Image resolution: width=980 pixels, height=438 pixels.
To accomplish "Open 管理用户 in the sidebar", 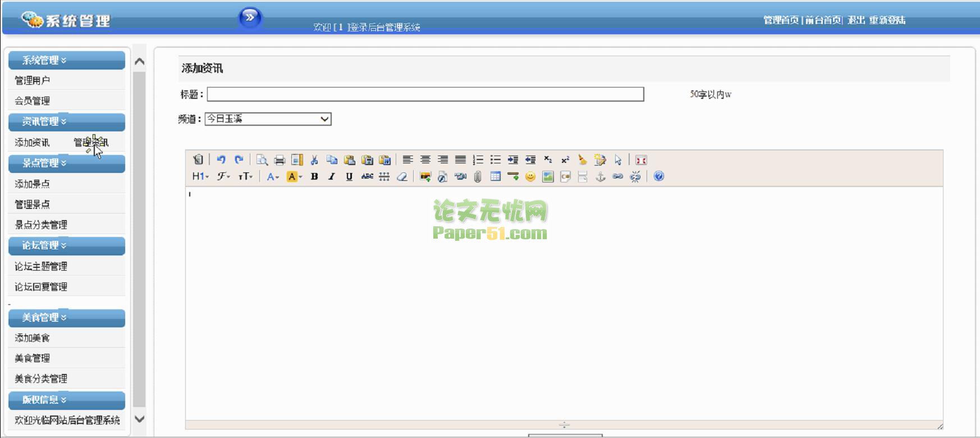I will tap(32, 80).
